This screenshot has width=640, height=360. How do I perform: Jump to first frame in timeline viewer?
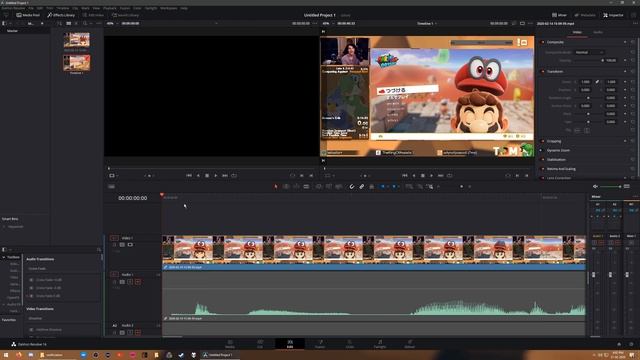404,176
